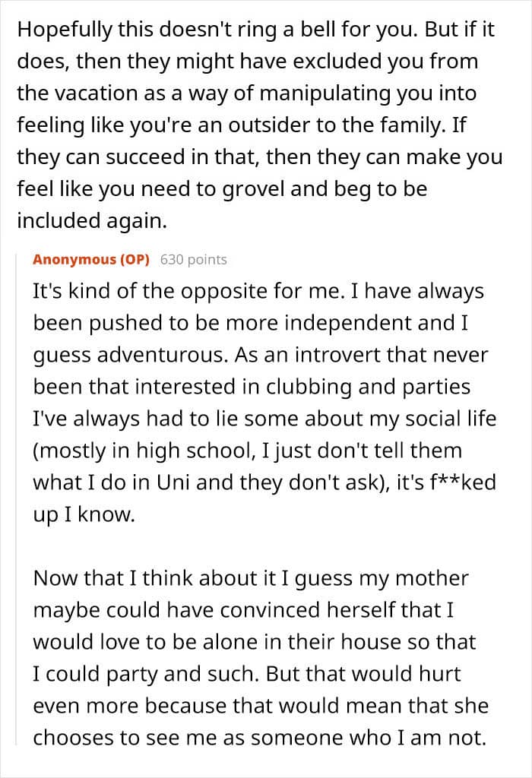This screenshot has width=532, height=778.
Task: Click the 630 points score
Action: point(194,260)
